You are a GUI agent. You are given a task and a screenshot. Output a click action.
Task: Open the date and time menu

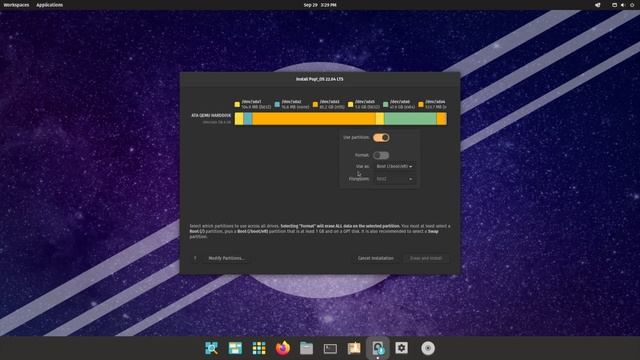(320, 5)
